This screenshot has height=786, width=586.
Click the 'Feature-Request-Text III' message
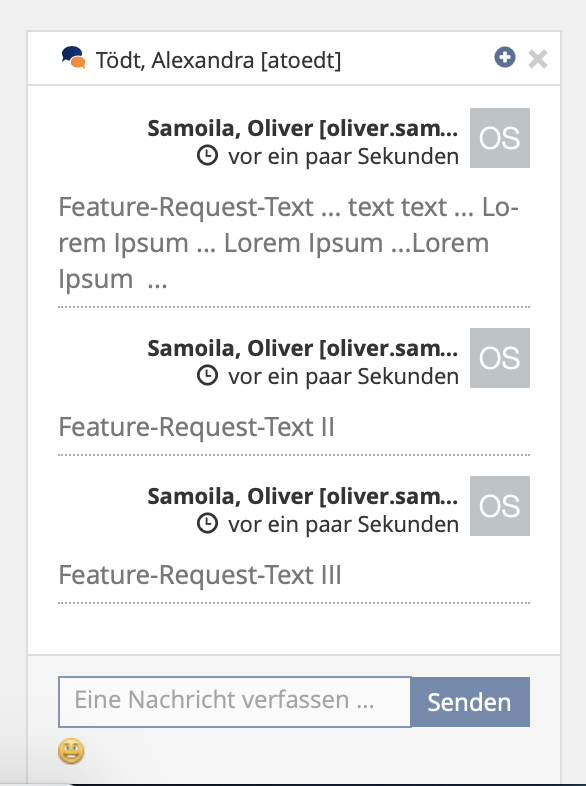pyautogui.click(x=200, y=575)
